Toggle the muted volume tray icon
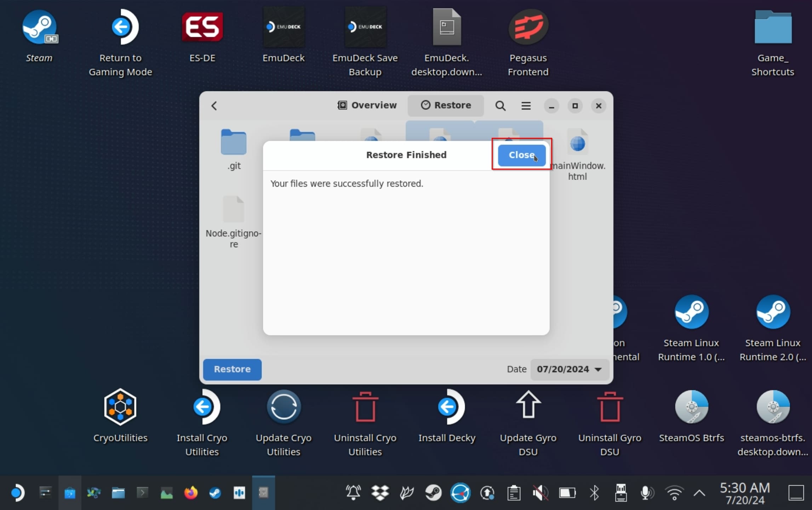This screenshot has width=812, height=510. [x=541, y=493]
